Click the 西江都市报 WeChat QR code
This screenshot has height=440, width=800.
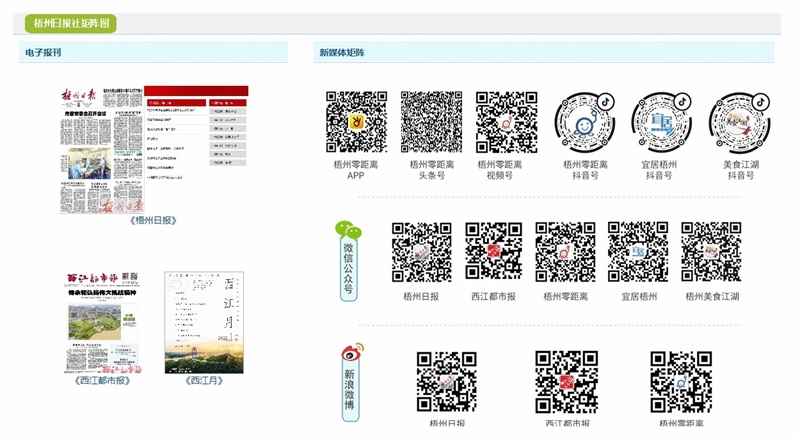click(x=494, y=252)
